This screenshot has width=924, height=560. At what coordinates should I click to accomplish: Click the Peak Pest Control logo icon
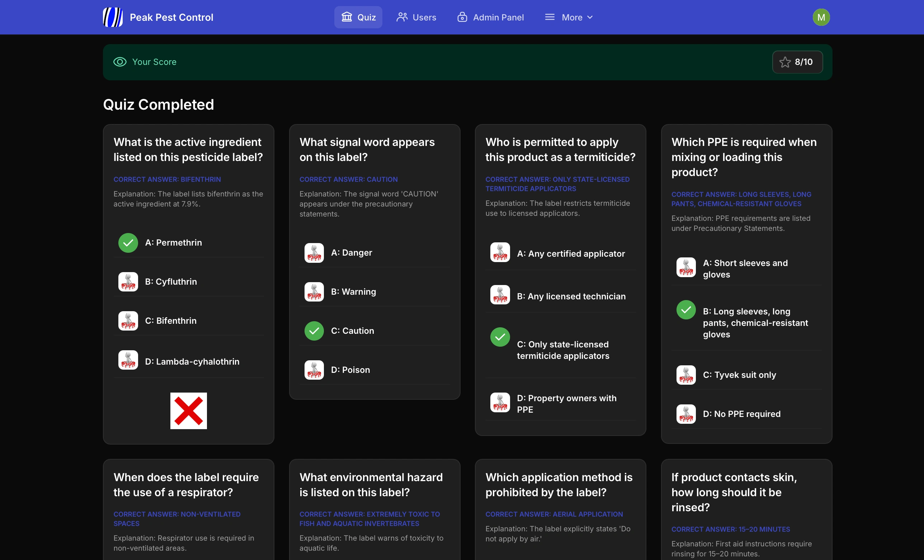[113, 17]
